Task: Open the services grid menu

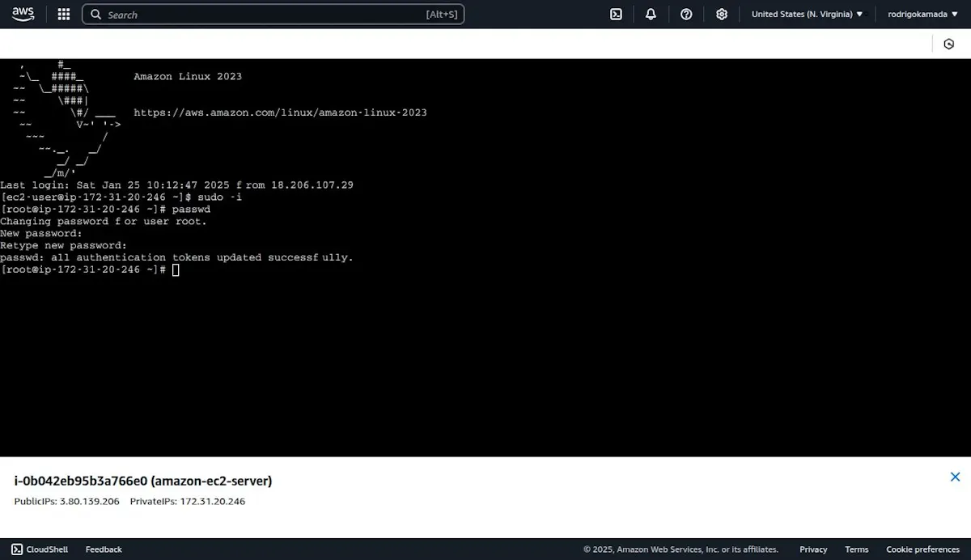Action: tap(64, 15)
